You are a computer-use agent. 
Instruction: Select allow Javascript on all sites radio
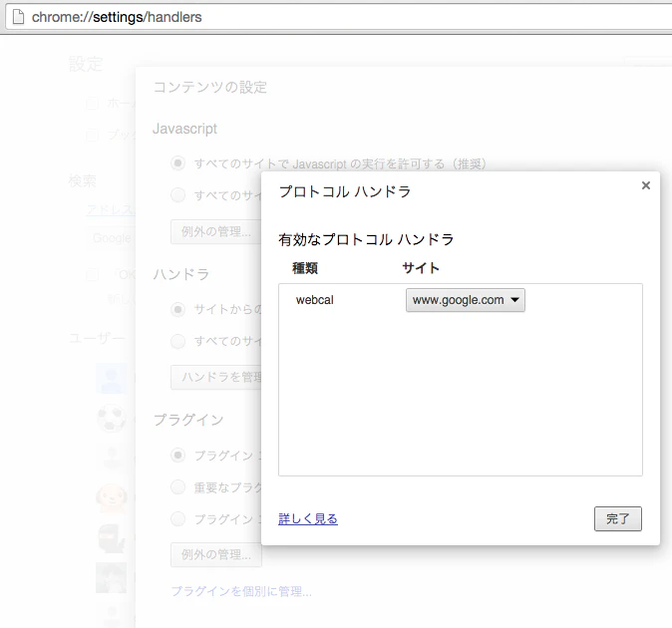[177, 163]
